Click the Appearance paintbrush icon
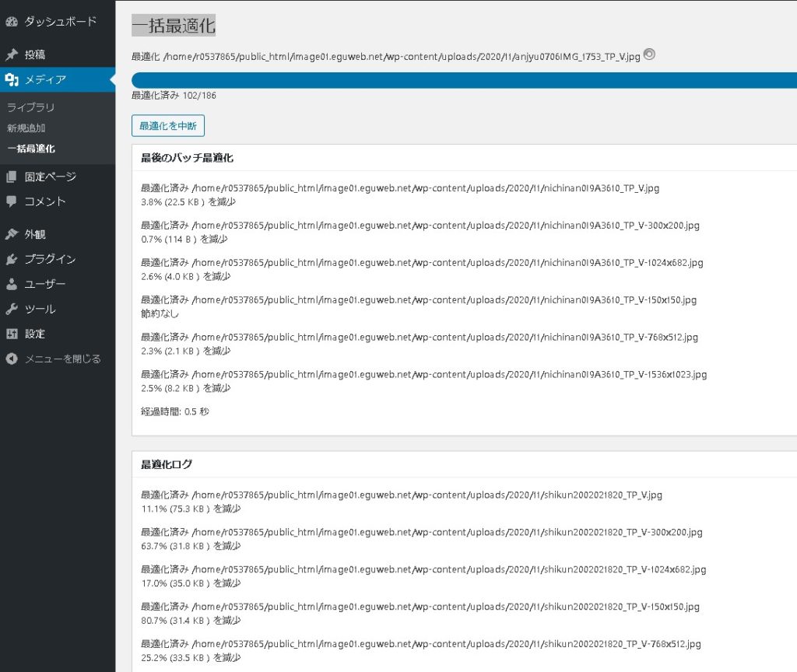Viewport: 797px width, 672px height. click(12, 234)
